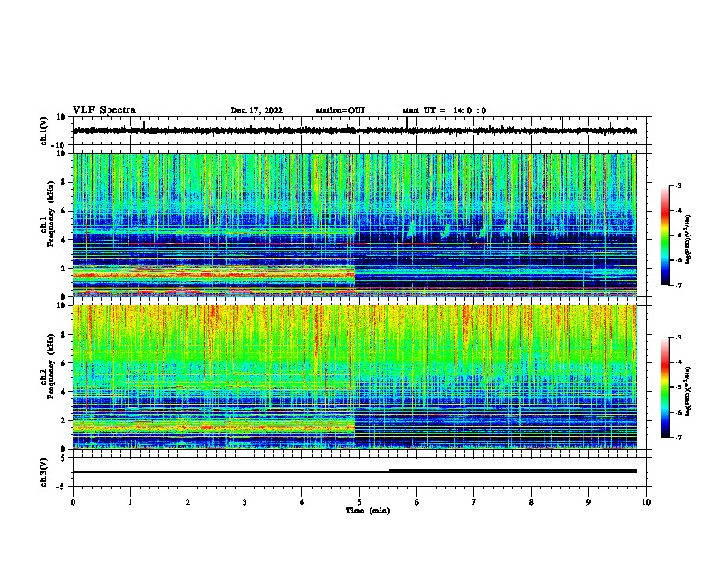This screenshot has height=563, width=728.
Task: Click the ch.1(V) waveform strip
Action: click(354, 131)
